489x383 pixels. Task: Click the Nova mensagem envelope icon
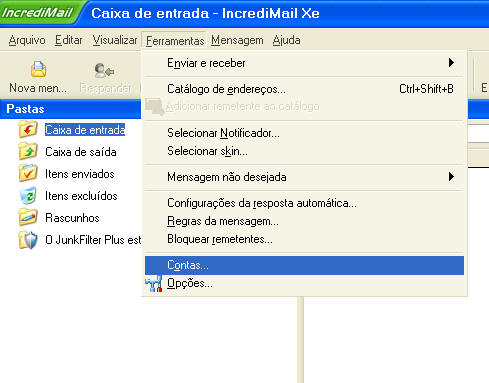pyautogui.click(x=38, y=69)
